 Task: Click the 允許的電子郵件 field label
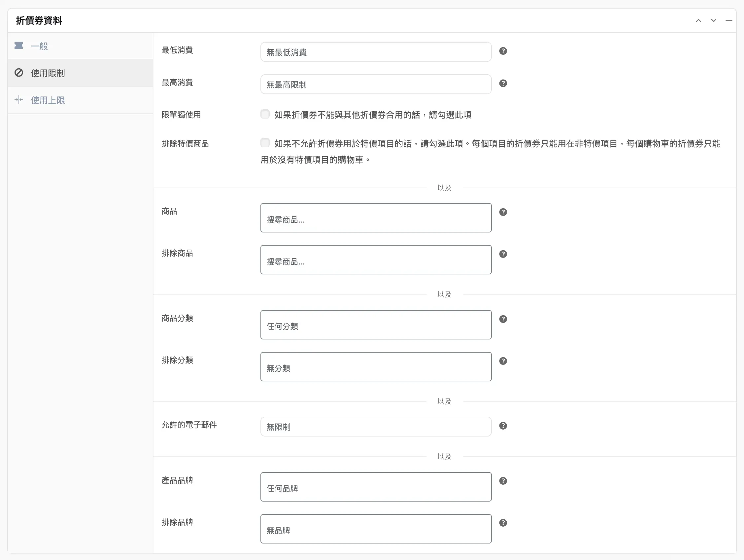coord(189,425)
